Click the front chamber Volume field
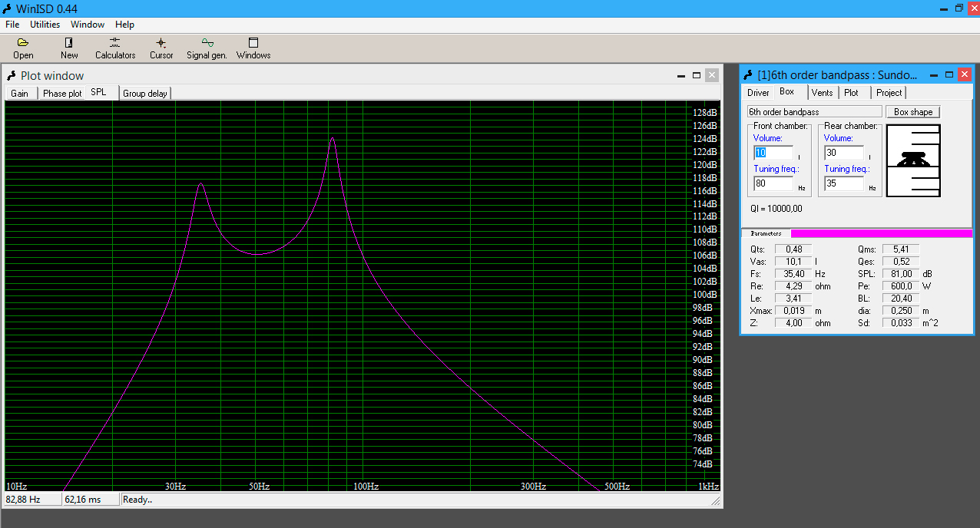This screenshot has width=980, height=528. coord(773,153)
